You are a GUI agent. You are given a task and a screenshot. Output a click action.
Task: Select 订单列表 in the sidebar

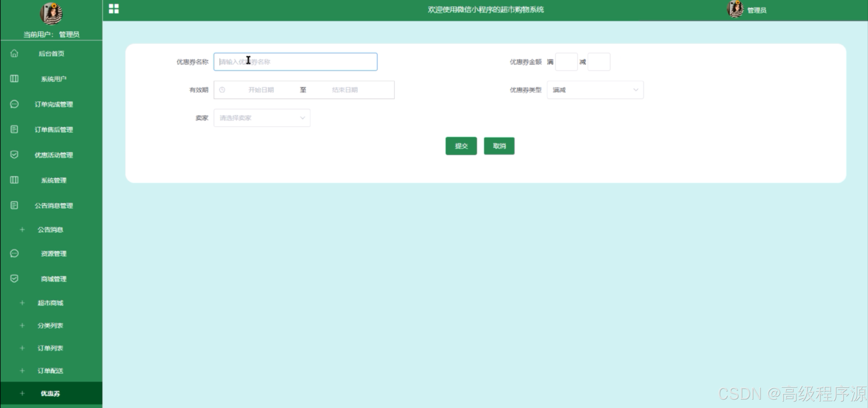[50, 348]
